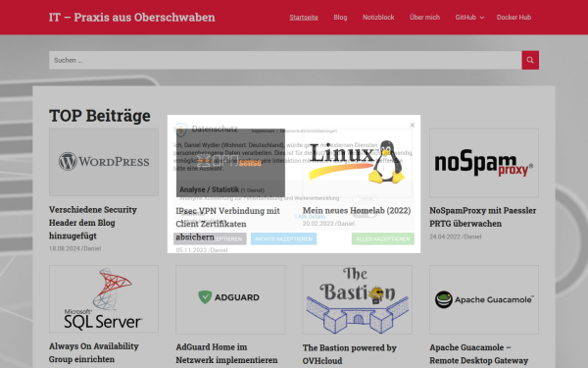Open the Linux penguin thumbnail
Viewport: 588px width, 368px height.
pos(357,163)
